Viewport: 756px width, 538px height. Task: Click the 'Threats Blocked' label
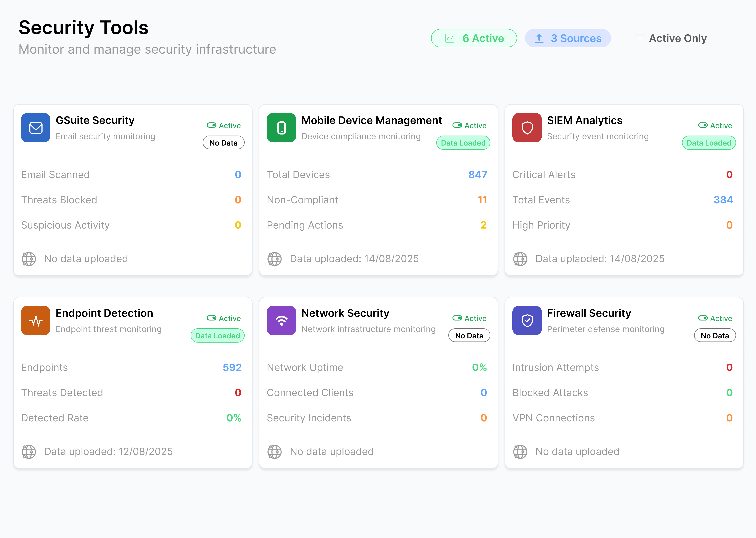[x=59, y=200]
